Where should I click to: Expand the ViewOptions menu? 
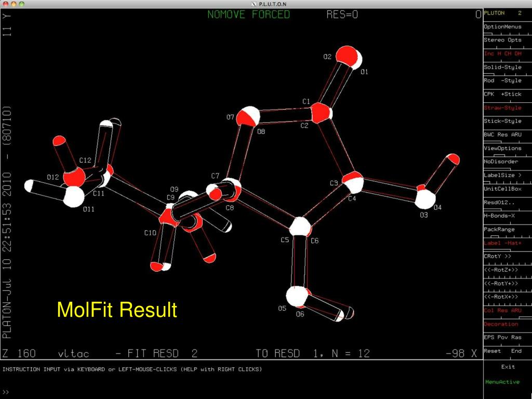pyautogui.click(x=502, y=148)
